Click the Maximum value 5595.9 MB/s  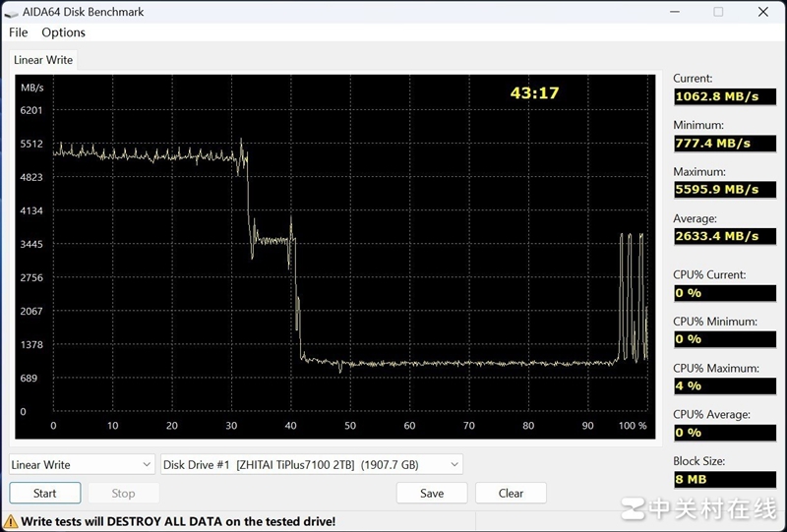coord(725,190)
